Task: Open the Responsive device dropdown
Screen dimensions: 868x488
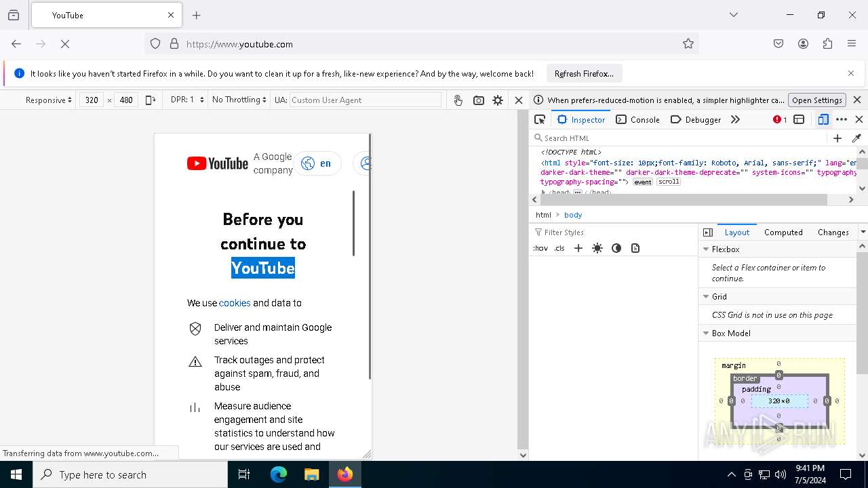Action: tap(49, 100)
